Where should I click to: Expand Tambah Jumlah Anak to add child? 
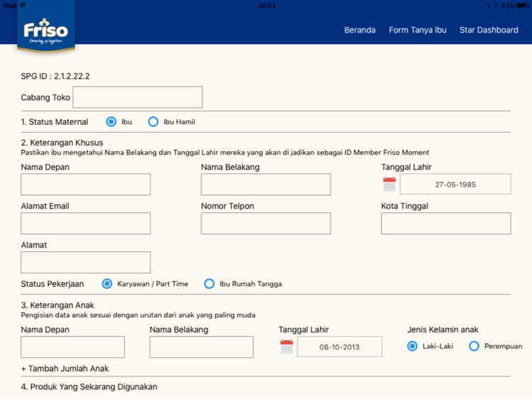[65, 368]
